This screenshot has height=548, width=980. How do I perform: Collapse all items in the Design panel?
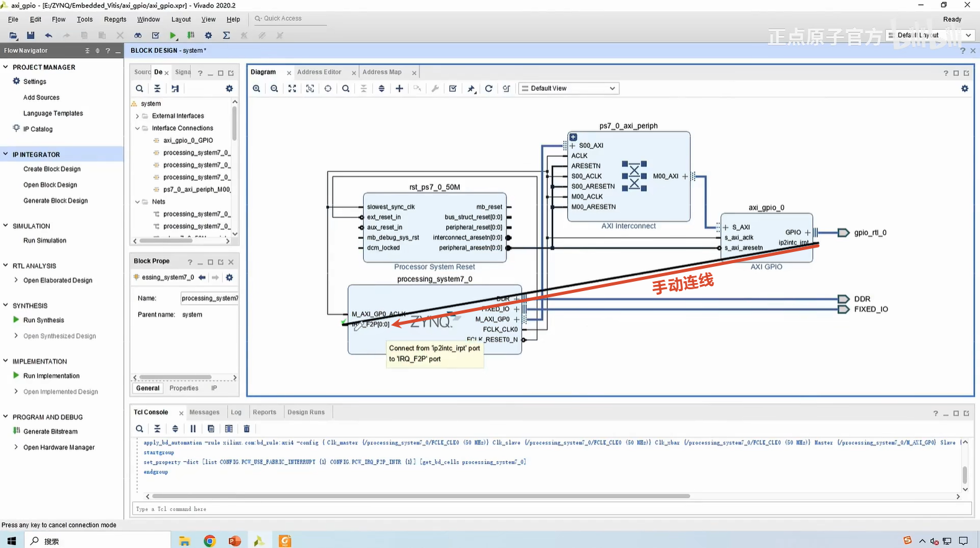(x=158, y=89)
